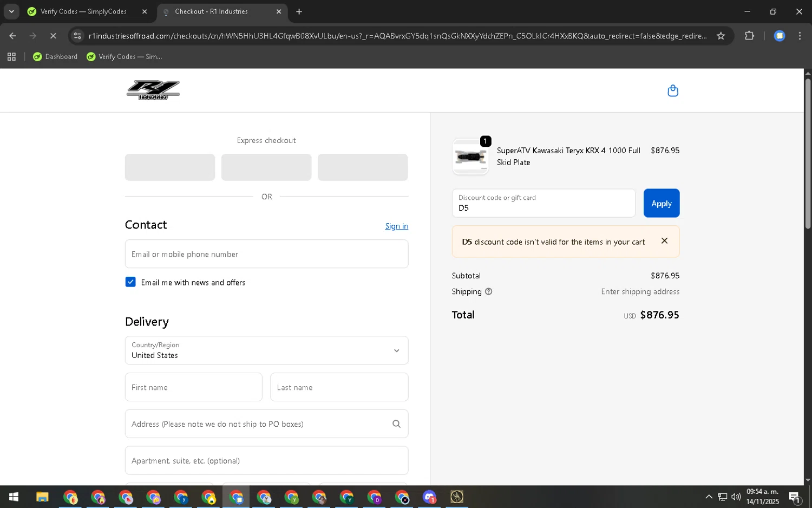The image size is (812, 508).
Task: Dismiss the invalid D5 discount code message
Action: click(x=664, y=241)
